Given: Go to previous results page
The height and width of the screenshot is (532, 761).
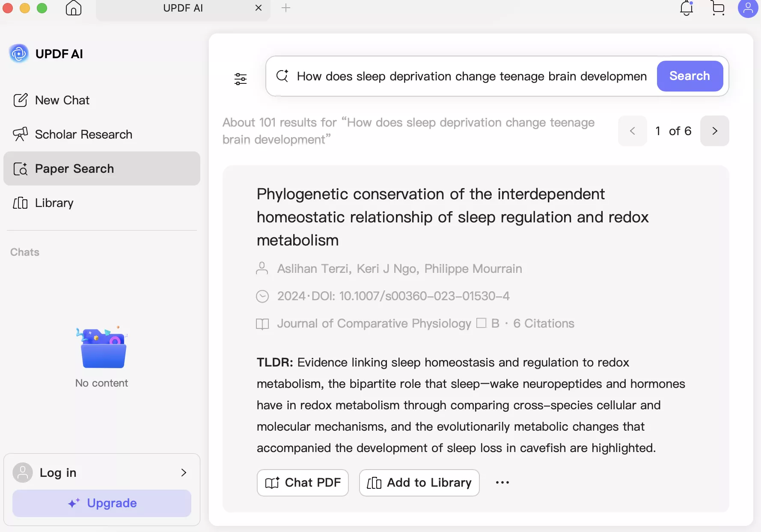Looking at the screenshot, I should click(x=633, y=131).
